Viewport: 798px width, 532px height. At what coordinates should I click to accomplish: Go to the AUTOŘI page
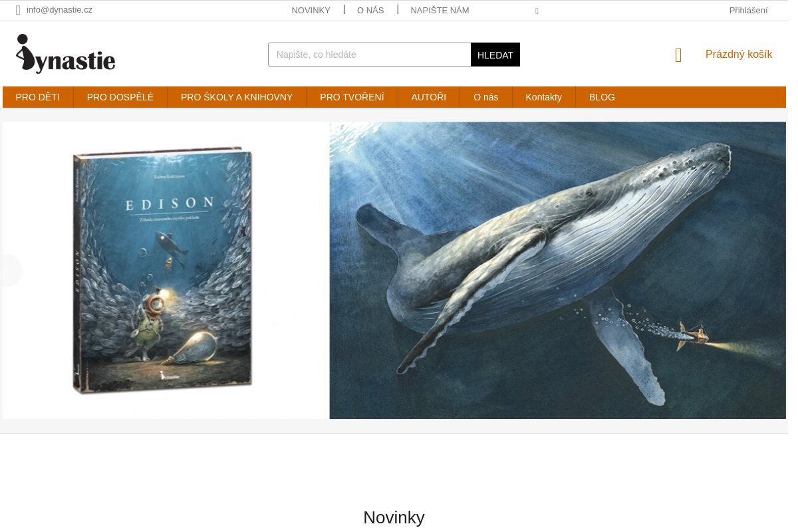pyautogui.click(x=429, y=97)
